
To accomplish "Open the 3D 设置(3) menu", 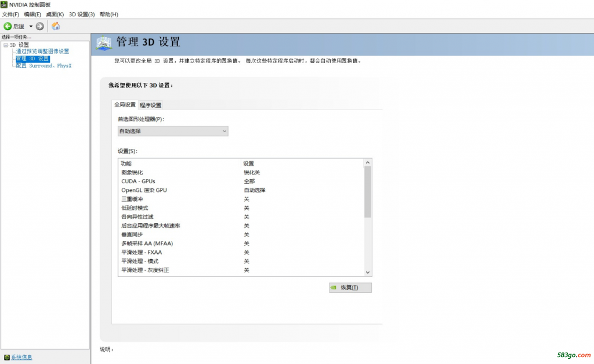I will coord(81,14).
